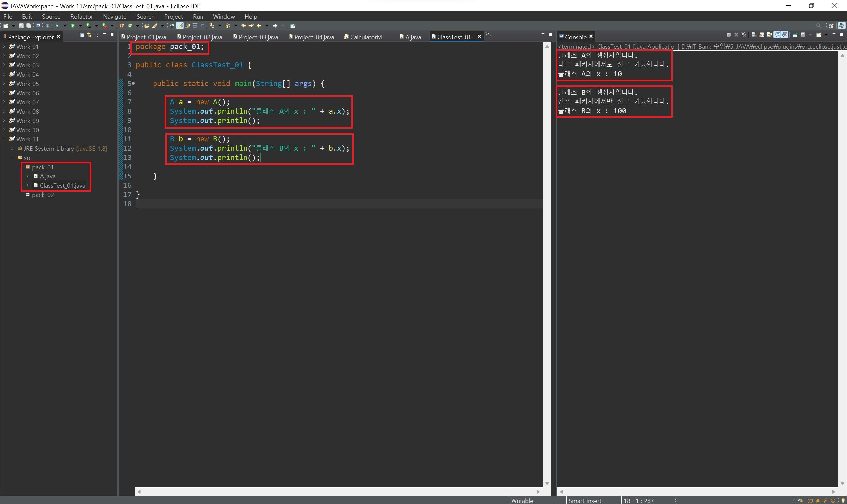Toggle Mark Occurrences highlighter button
Viewport: 847px width, 504px height.
coord(180,26)
